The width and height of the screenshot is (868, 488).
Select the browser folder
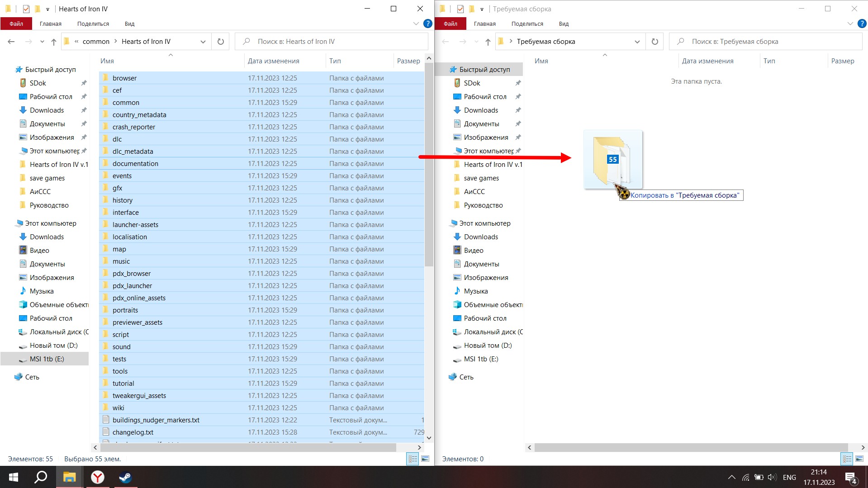pos(261,78)
